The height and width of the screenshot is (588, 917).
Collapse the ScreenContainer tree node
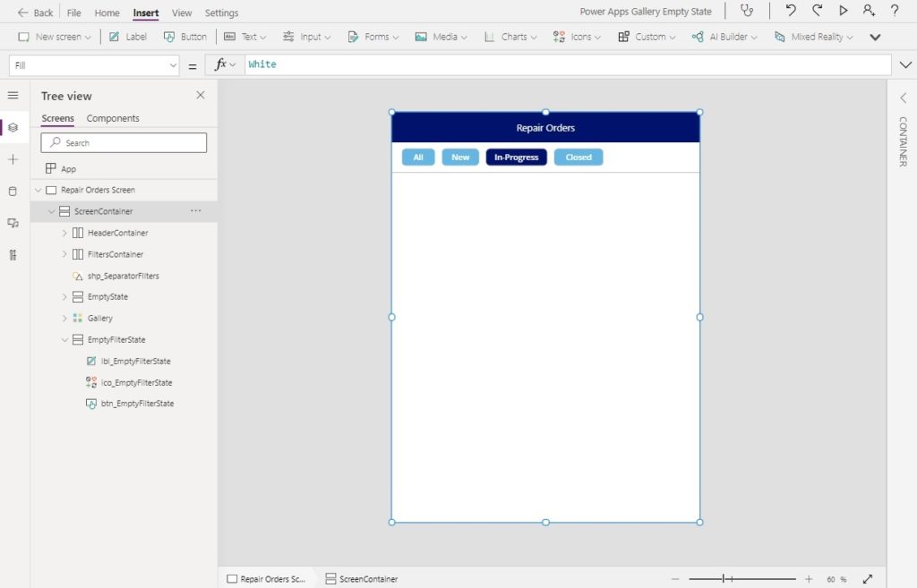[x=52, y=211]
